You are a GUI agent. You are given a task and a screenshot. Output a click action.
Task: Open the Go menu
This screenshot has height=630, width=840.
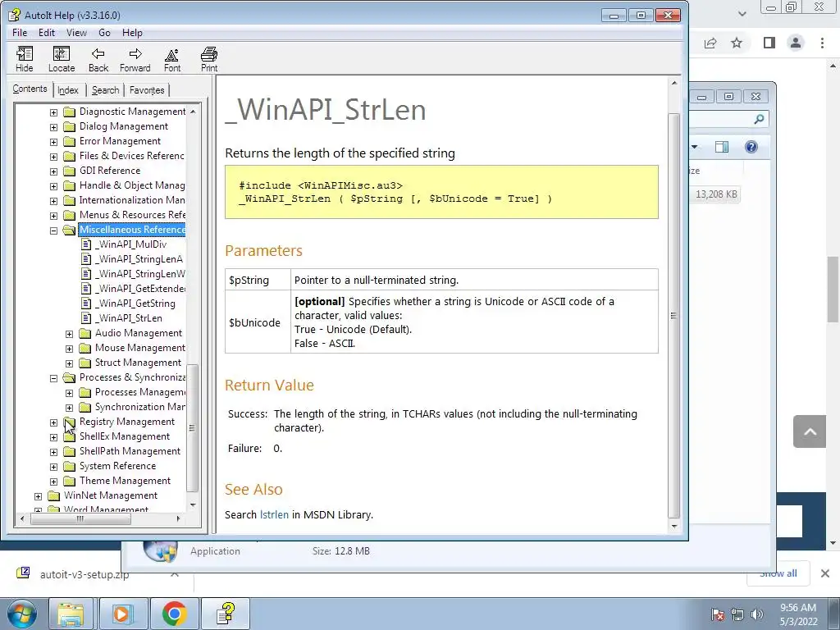point(104,33)
